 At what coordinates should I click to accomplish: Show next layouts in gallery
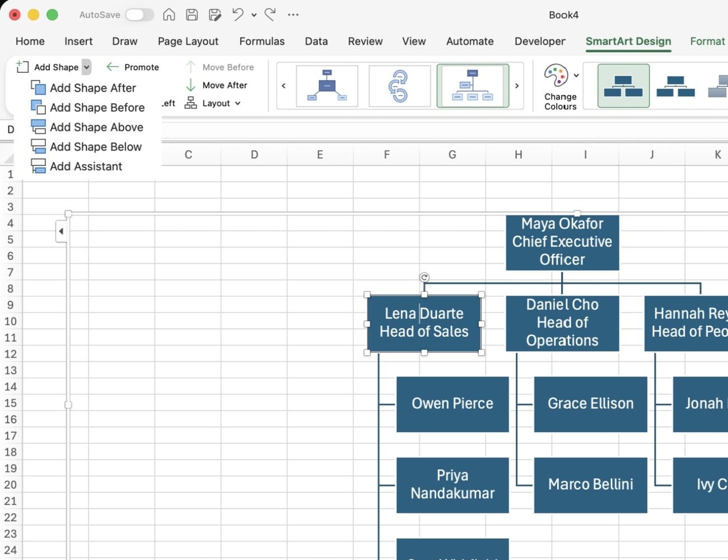tap(517, 86)
